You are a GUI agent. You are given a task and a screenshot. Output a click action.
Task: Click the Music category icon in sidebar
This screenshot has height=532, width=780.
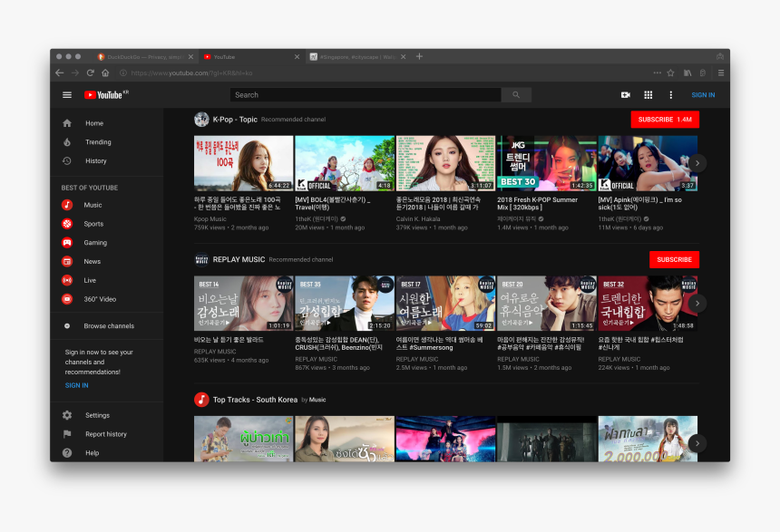pos(67,205)
